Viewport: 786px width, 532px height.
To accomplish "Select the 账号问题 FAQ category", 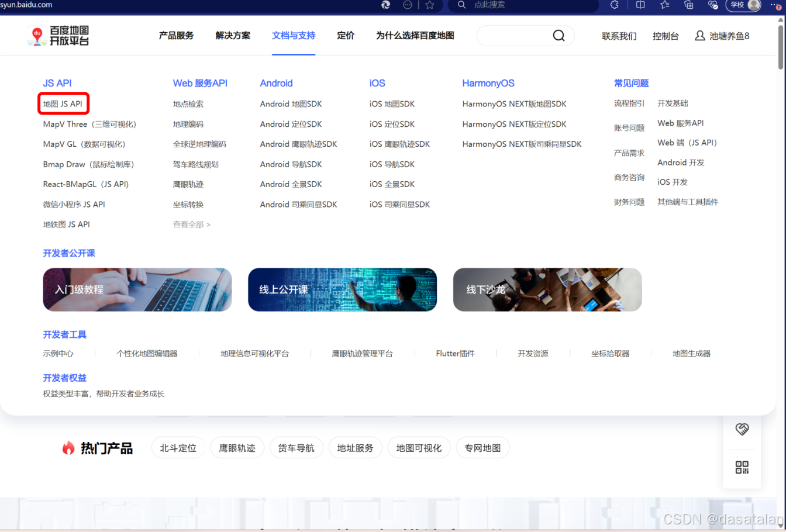I will (629, 128).
